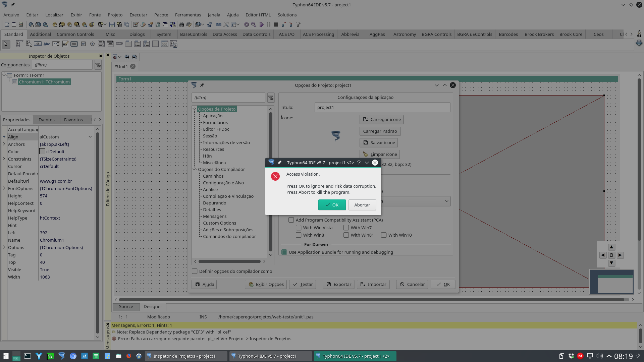Screen dimensions: 644x362
Task: Open the Ferramentas menu
Action: point(188,15)
